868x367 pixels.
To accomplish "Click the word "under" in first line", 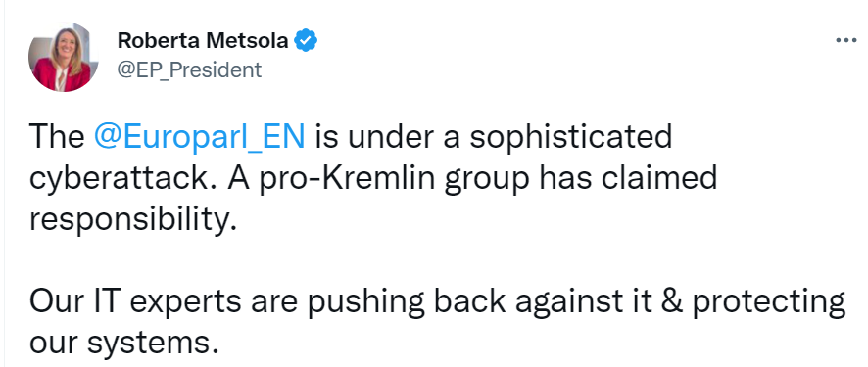I will 391,136.
